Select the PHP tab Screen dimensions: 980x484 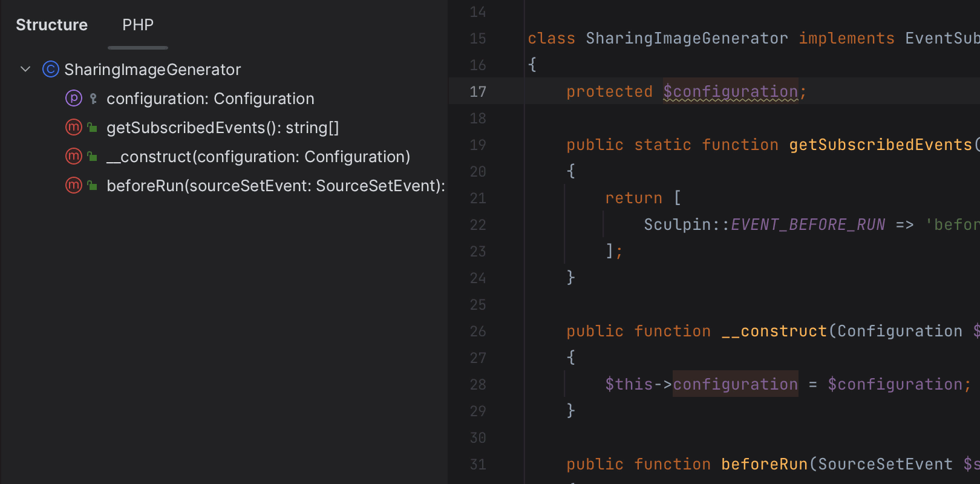pos(138,25)
